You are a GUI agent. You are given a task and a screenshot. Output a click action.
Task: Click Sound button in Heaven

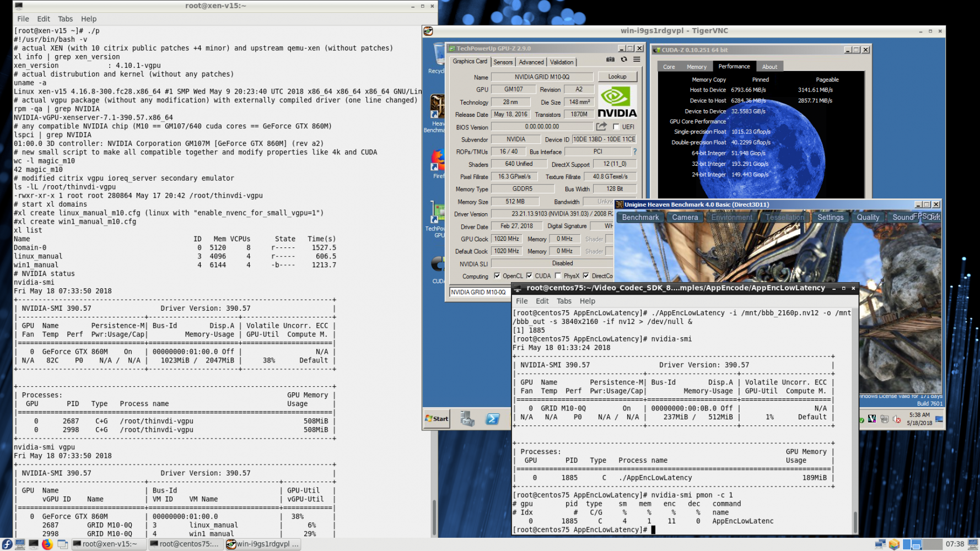pyautogui.click(x=903, y=217)
